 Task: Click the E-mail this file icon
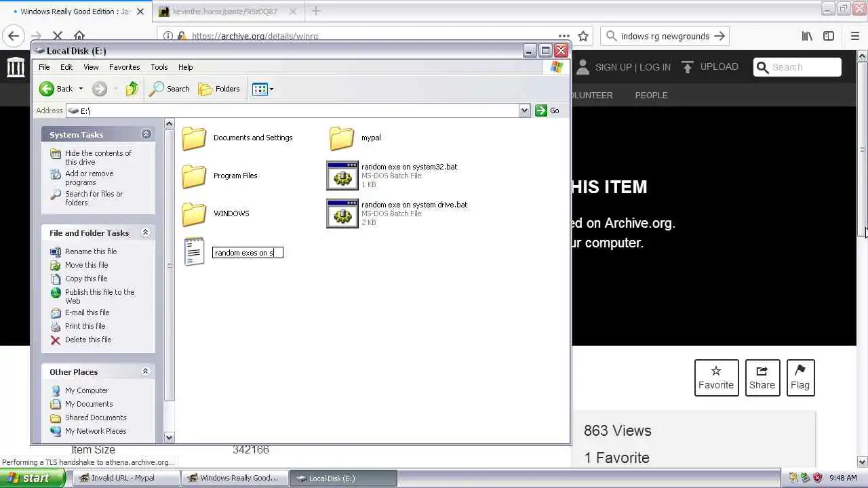pos(56,312)
